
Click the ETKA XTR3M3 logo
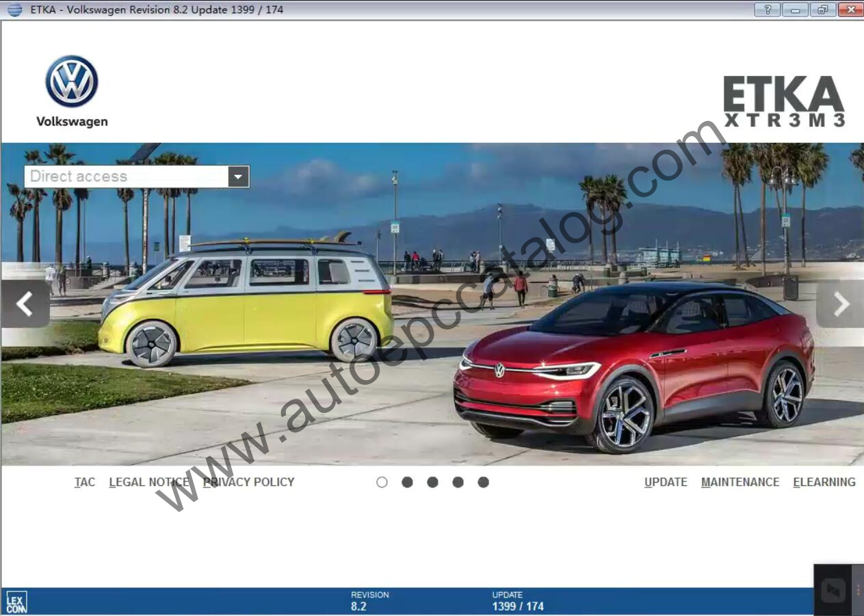click(784, 102)
